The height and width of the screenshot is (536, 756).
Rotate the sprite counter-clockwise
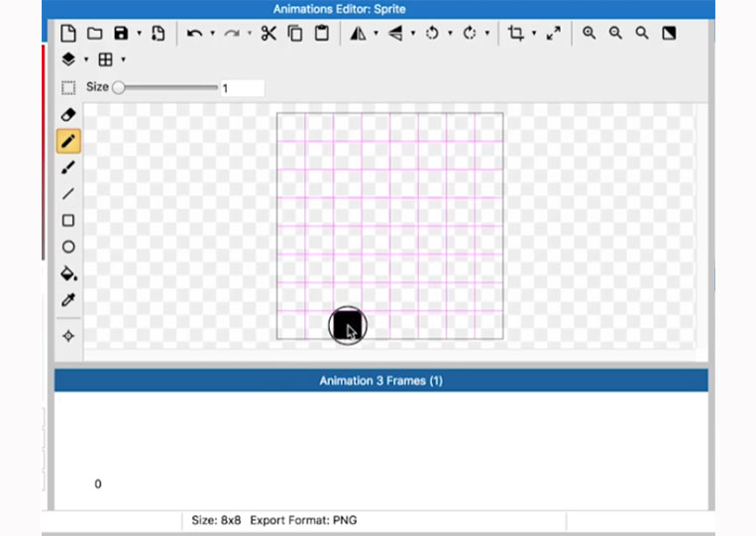[x=432, y=34]
